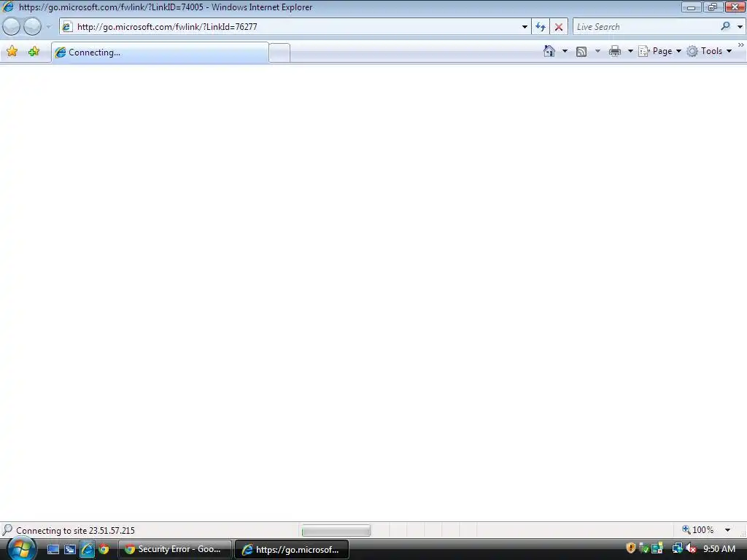The width and height of the screenshot is (747, 560).
Task: Click the 9:50 AM clock
Action: [x=719, y=549]
